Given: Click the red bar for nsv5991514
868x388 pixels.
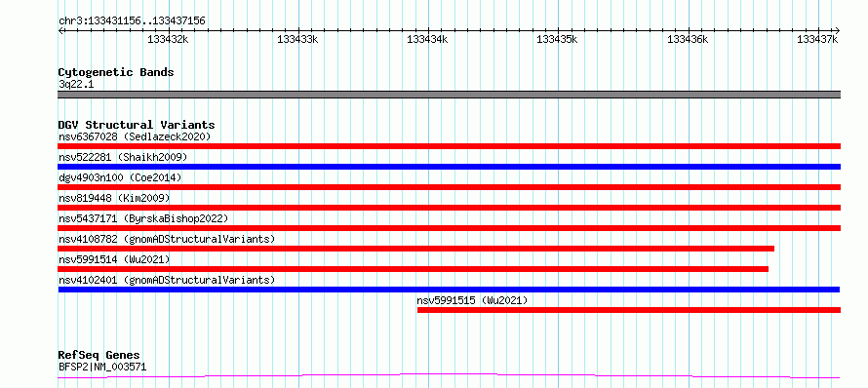Looking at the screenshot, I should [413, 269].
